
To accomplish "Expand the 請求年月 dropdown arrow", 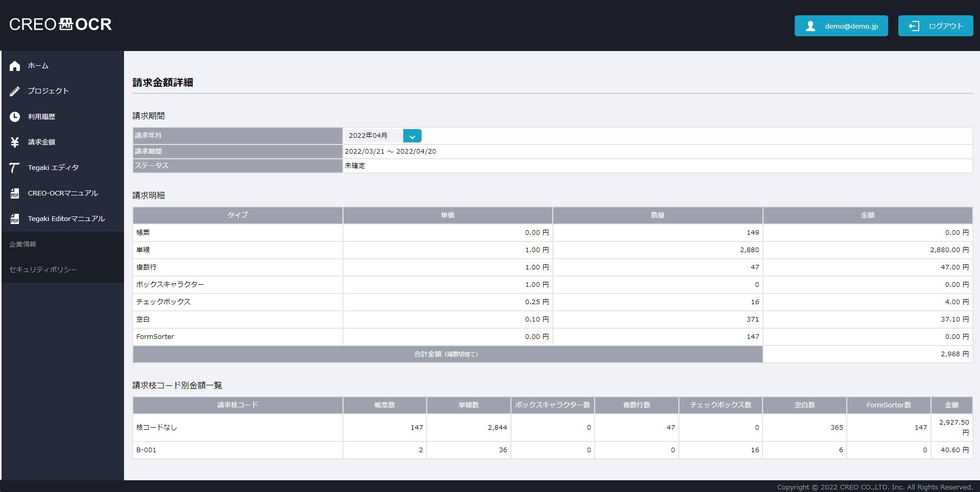I will 412,136.
